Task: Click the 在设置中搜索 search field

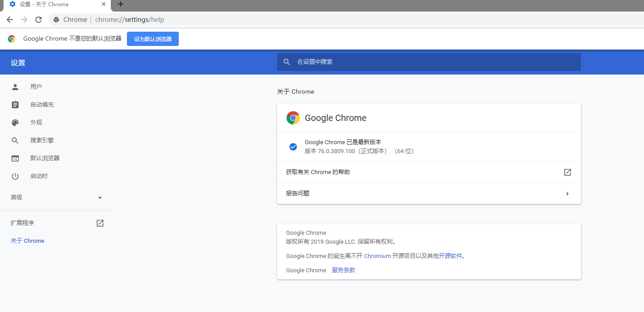Action: pos(429,62)
